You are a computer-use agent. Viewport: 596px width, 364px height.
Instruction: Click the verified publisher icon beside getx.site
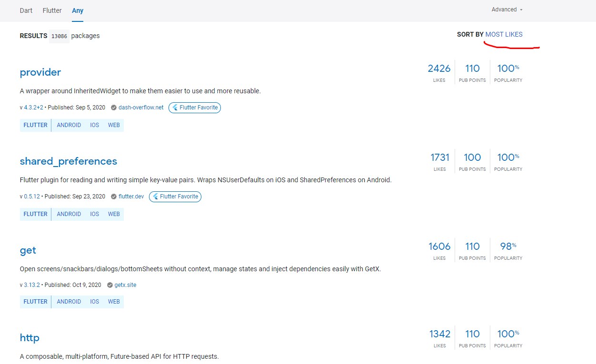tap(110, 285)
